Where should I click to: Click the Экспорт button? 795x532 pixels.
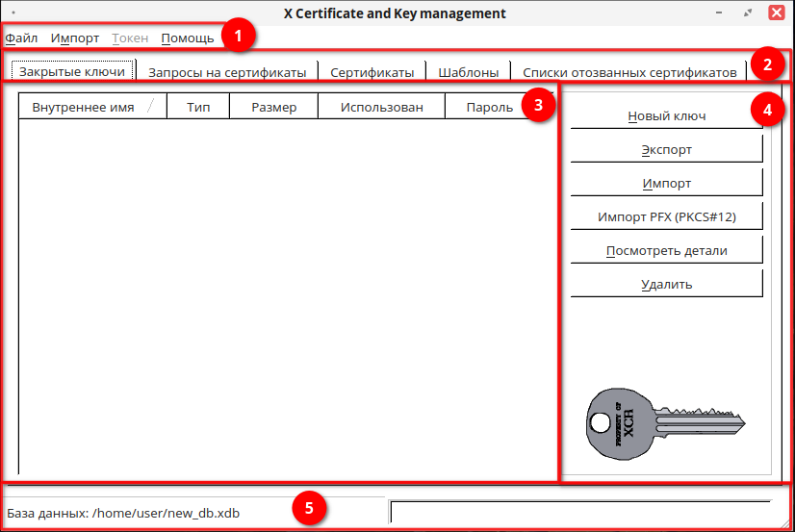666,150
